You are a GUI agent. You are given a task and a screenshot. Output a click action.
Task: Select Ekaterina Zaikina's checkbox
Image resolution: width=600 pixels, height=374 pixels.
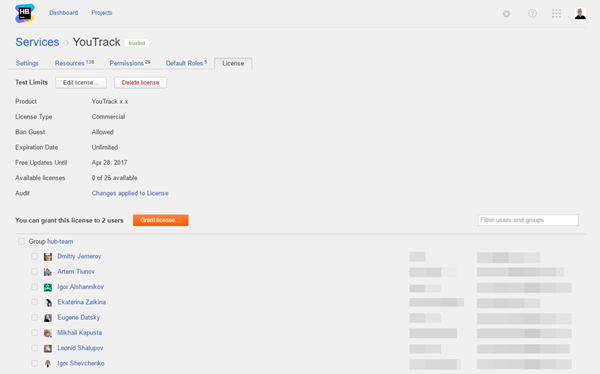tap(34, 302)
